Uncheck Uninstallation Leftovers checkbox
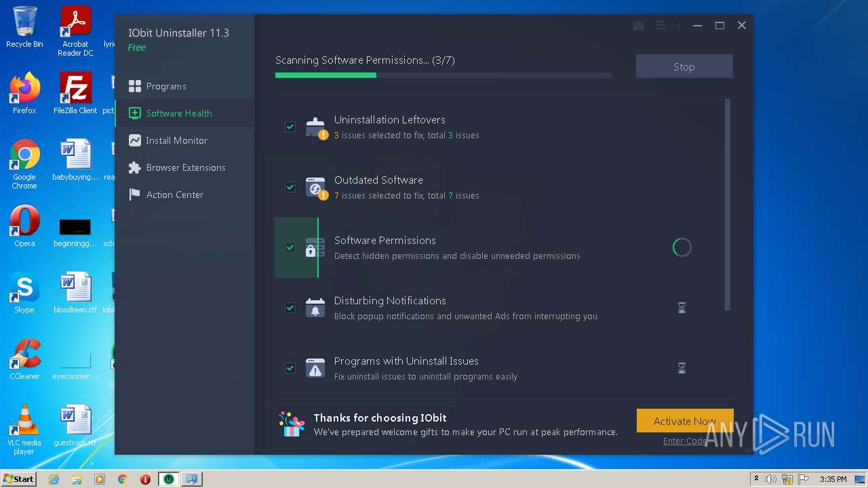868x488 pixels. tap(290, 127)
